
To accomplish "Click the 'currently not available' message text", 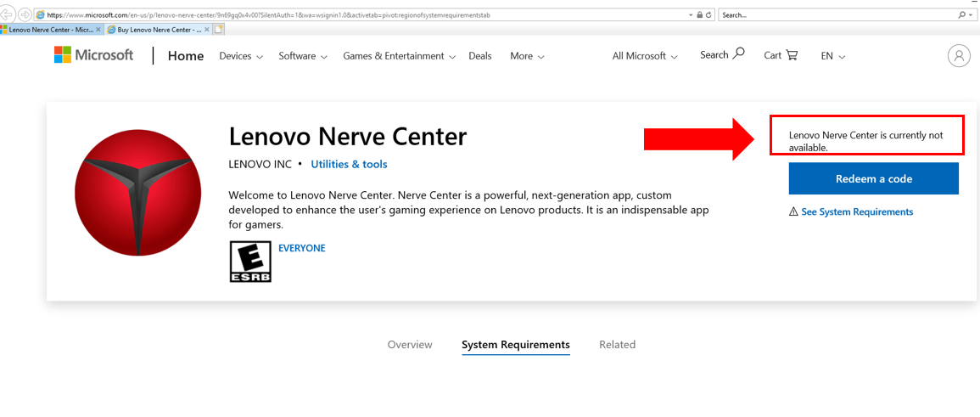I will pos(866,141).
